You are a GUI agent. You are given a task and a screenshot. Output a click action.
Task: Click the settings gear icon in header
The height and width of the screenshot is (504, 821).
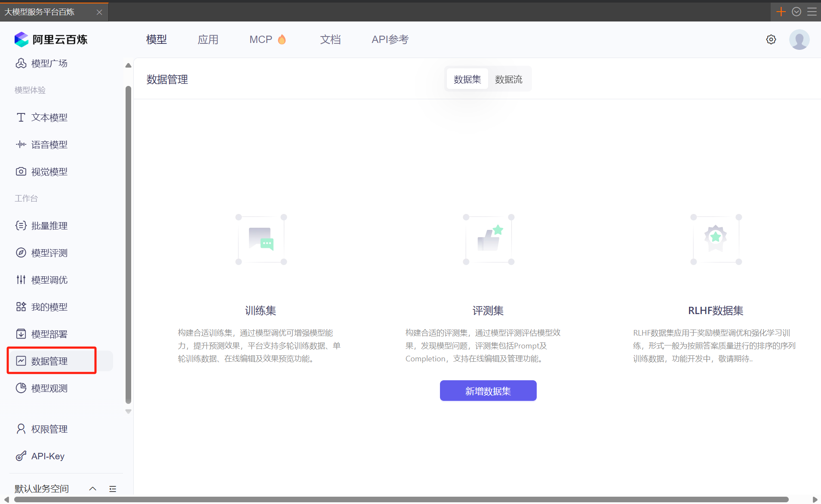tap(771, 40)
